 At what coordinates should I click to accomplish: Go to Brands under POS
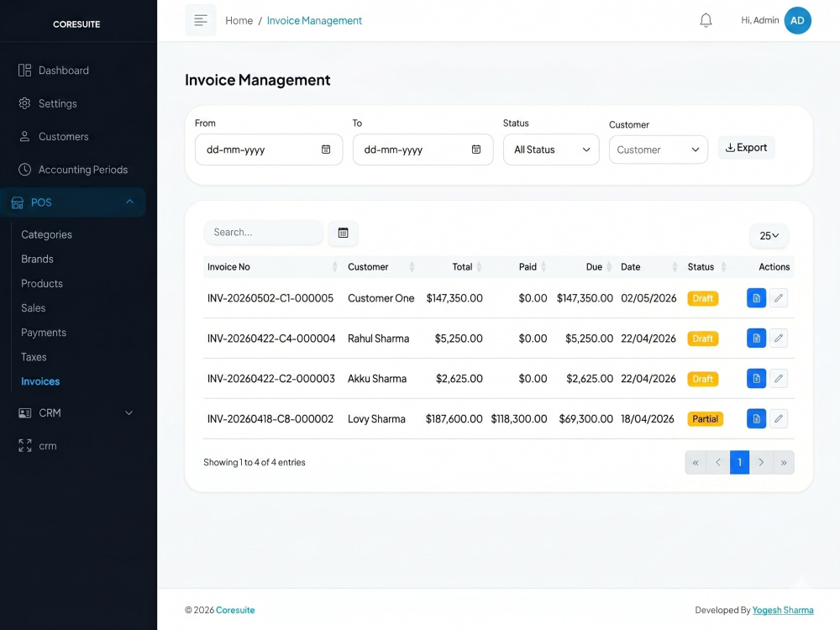37,260
